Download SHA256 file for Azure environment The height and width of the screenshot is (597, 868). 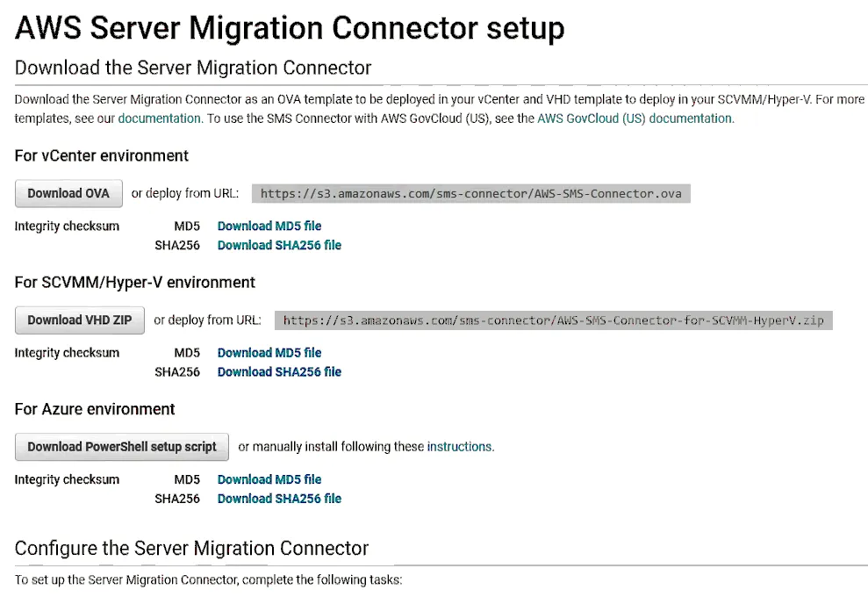[x=279, y=499]
